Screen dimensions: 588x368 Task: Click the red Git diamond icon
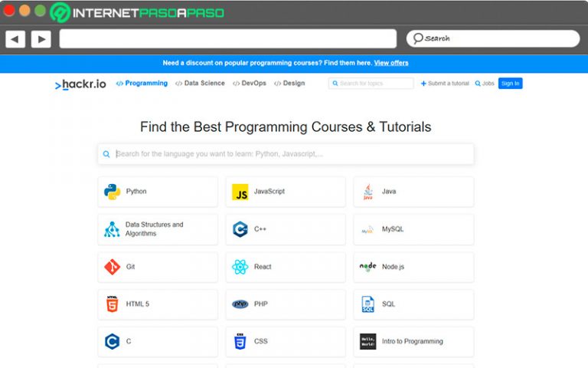coord(112,267)
